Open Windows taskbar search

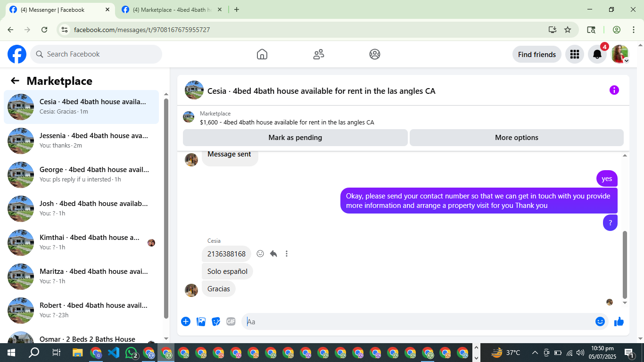(34, 353)
